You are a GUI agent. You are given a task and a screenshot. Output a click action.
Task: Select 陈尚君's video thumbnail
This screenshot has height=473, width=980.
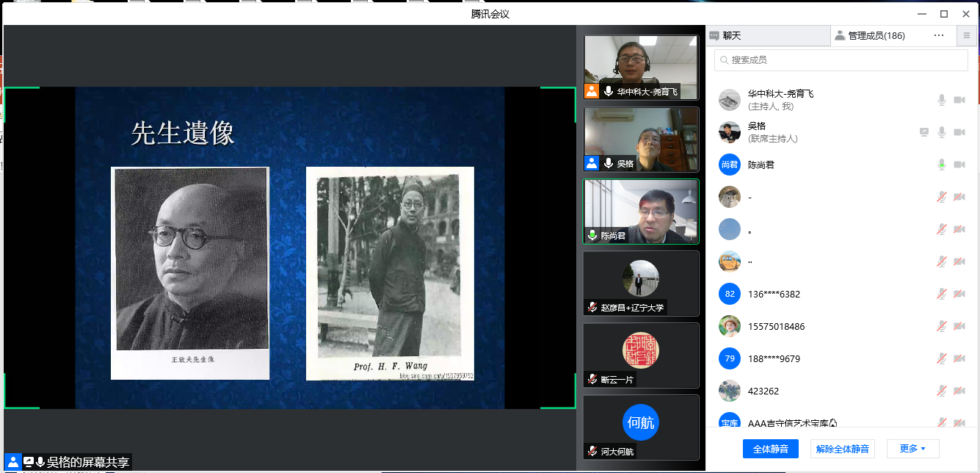click(641, 212)
